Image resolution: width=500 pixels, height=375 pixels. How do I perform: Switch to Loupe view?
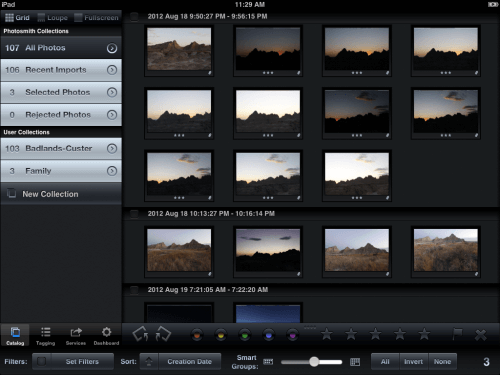[53, 18]
